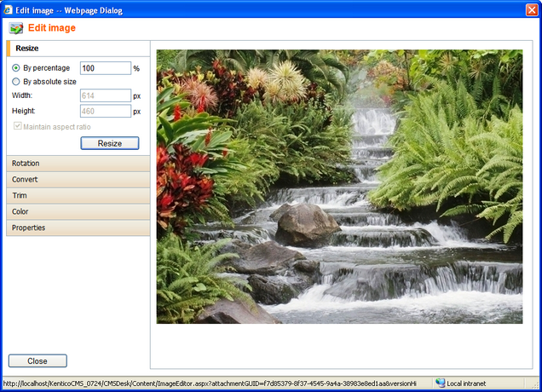Click the Edit image header icon
The image size is (542, 392).
click(x=16, y=28)
